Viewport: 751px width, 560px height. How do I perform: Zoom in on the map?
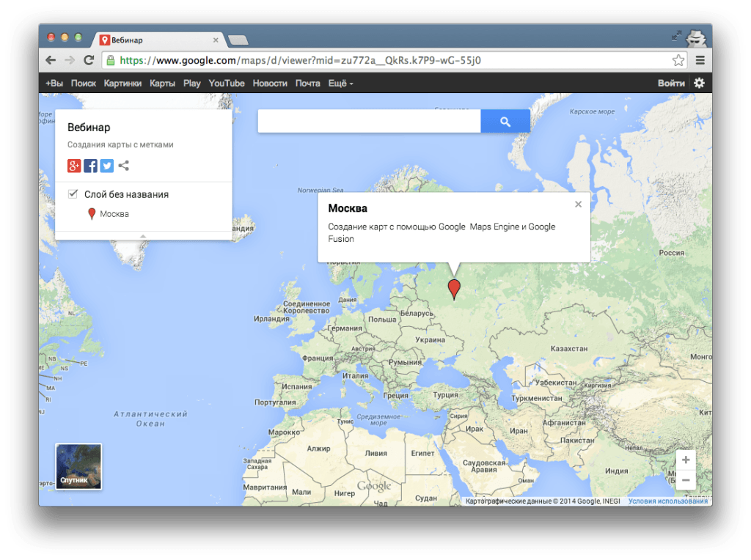[686, 460]
